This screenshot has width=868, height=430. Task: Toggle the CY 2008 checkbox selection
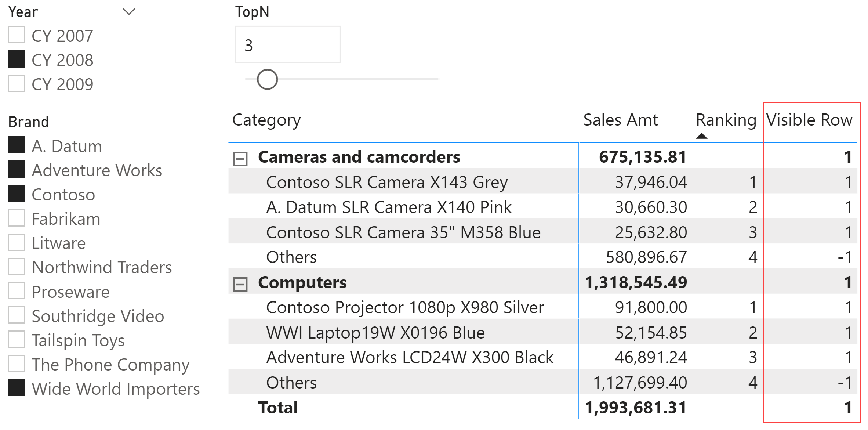tap(17, 57)
